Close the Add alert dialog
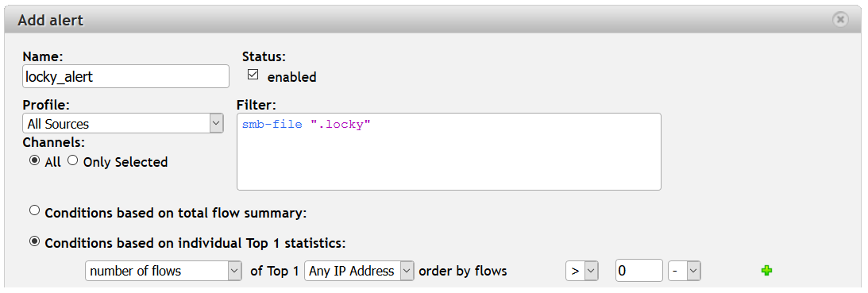Screen dimensions: 868x293 (840, 20)
